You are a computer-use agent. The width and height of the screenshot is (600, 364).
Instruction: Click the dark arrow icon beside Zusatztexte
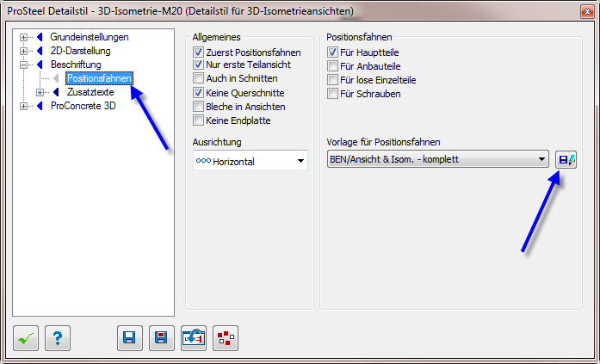(x=56, y=92)
